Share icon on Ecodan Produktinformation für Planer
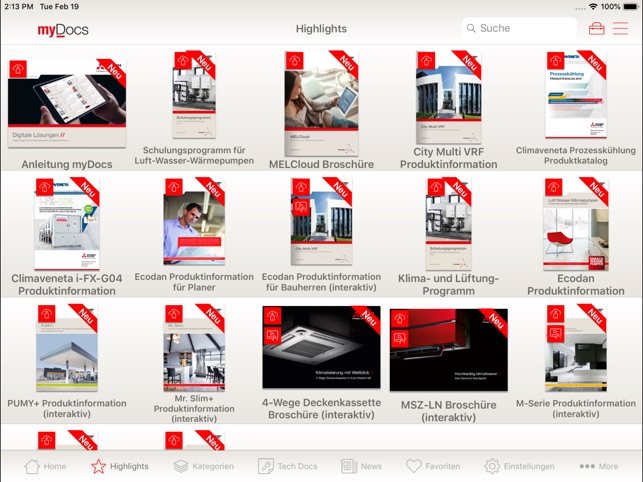The width and height of the screenshot is (643, 482). point(173,187)
